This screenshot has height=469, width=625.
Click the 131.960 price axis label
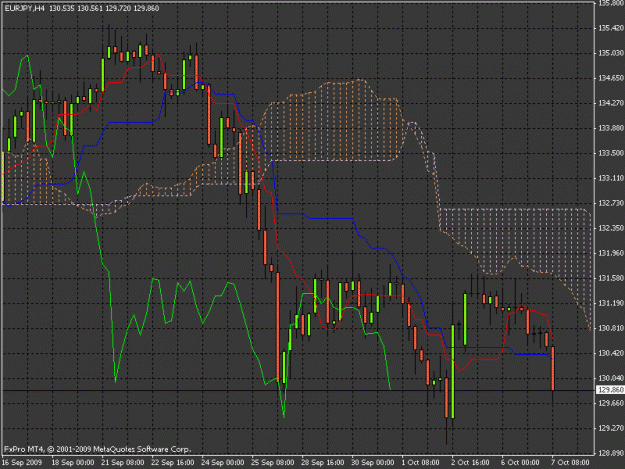[611, 253]
